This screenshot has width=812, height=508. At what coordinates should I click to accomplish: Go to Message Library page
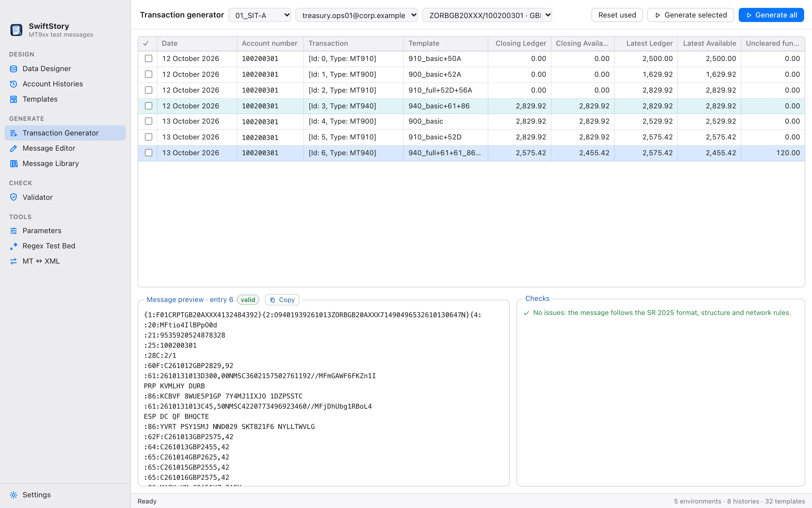tap(65, 164)
